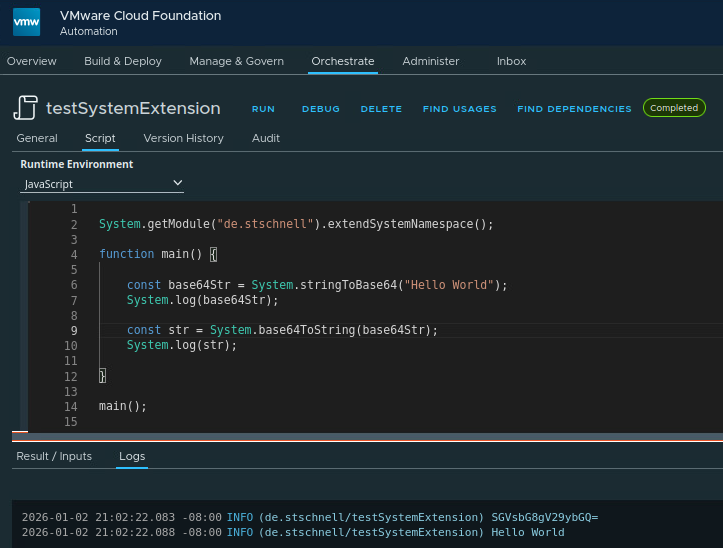Screen dimensions: 723x548
Task: Click FIND USAGES
Action: [460, 109]
